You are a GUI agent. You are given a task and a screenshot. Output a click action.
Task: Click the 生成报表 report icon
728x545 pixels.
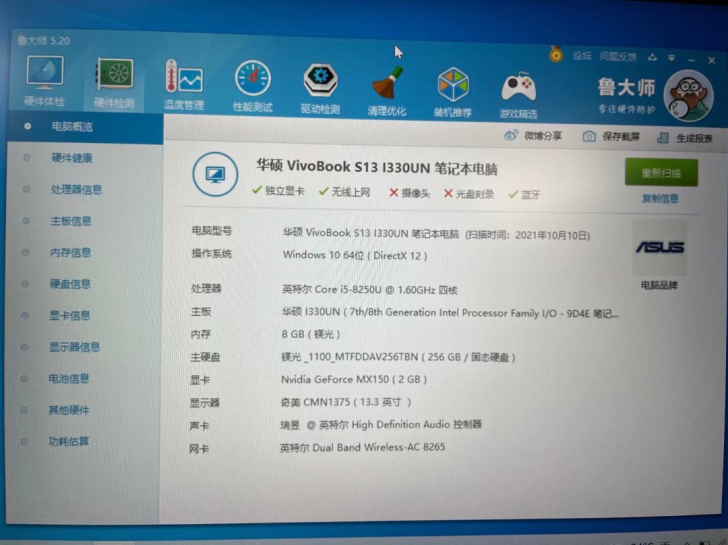[x=663, y=138]
